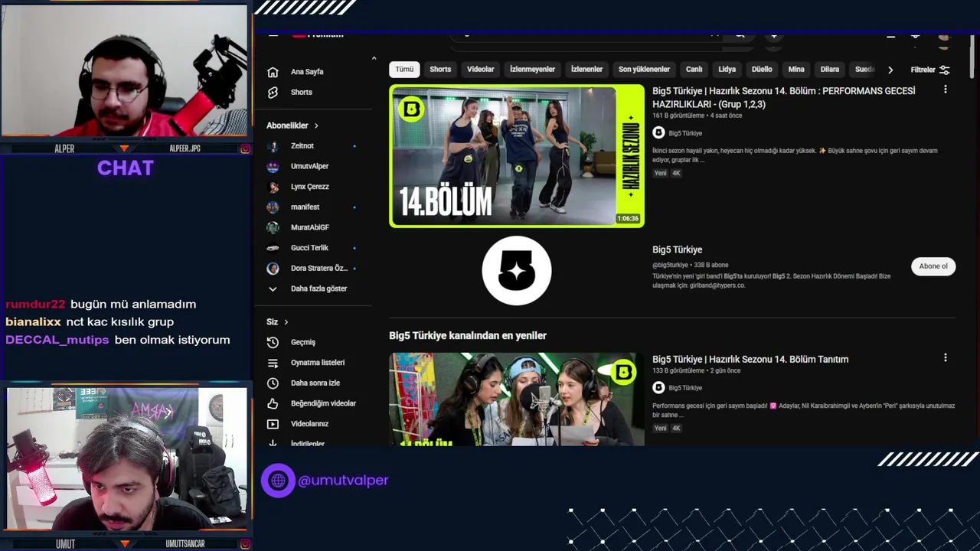
Task: Click Big5 Türkiye avatar under Tanıtım video
Action: click(658, 387)
